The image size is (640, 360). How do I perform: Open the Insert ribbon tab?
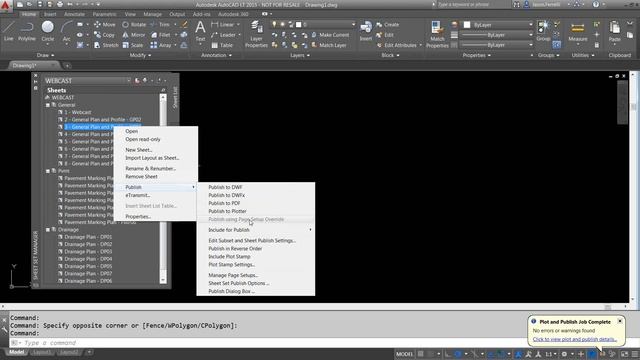[50, 14]
